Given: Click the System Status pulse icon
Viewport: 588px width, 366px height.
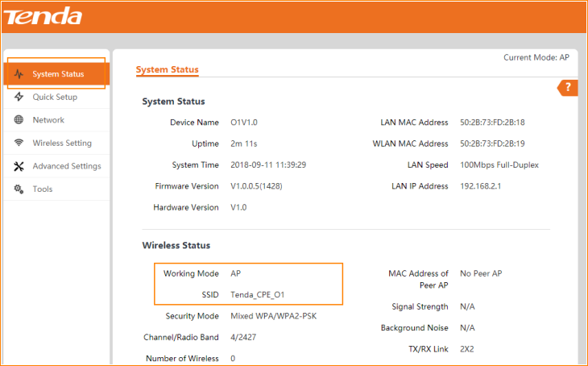Looking at the screenshot, I should click(19, 74).
